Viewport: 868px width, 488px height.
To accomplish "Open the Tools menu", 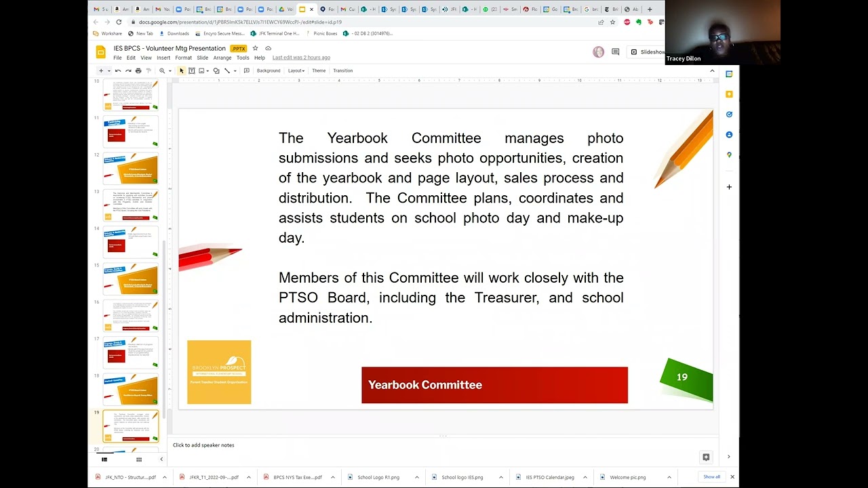I will click(x=243, y=58).
